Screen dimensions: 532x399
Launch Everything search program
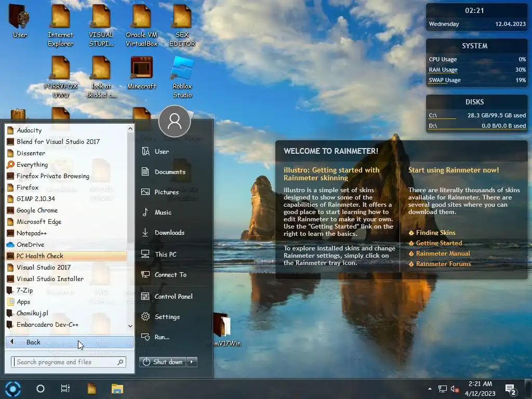[x=66, y=165]
